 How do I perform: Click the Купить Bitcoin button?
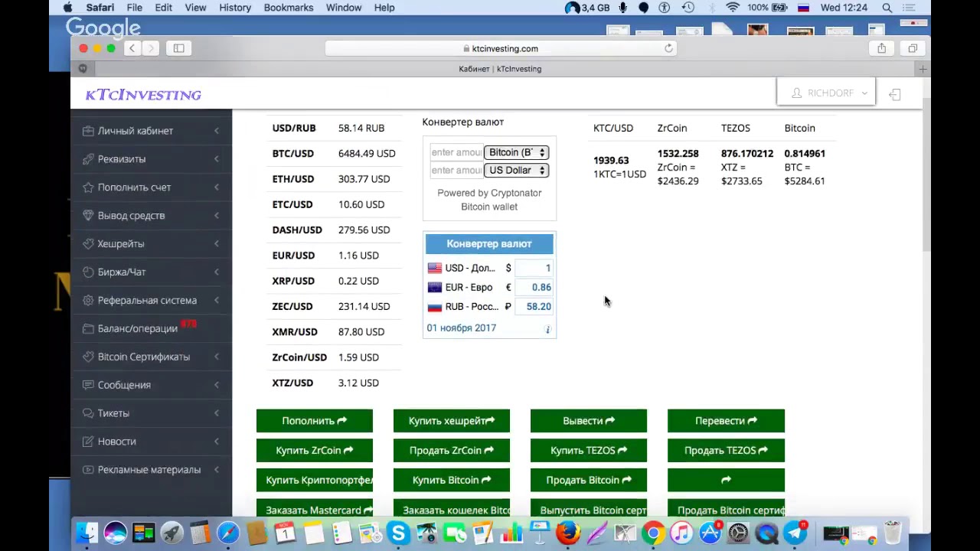coord(452,480)
